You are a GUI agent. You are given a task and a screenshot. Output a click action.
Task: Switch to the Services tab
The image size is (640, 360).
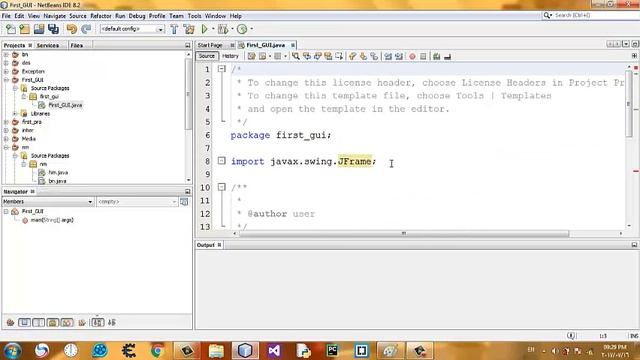(x=48, y=45)
